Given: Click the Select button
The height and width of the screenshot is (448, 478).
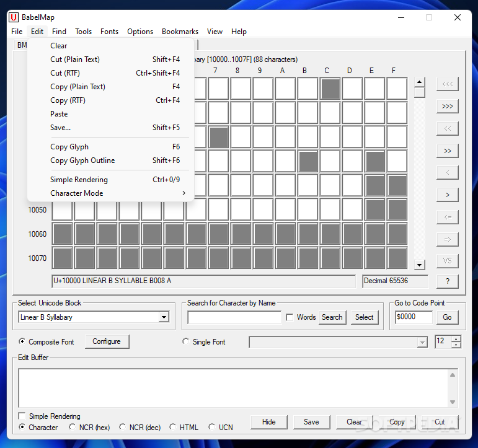Looking at the screenshot, I should point(365,317).
